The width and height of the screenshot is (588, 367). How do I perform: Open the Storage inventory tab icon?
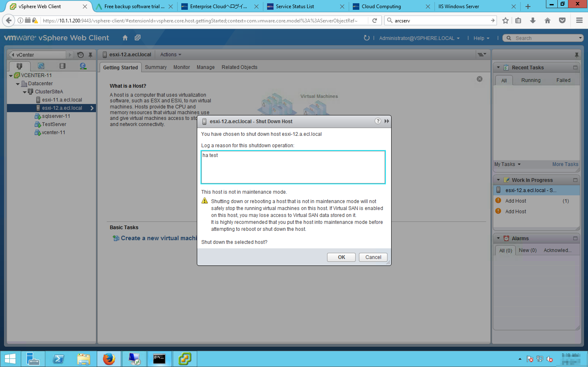(x=62, y=66)
